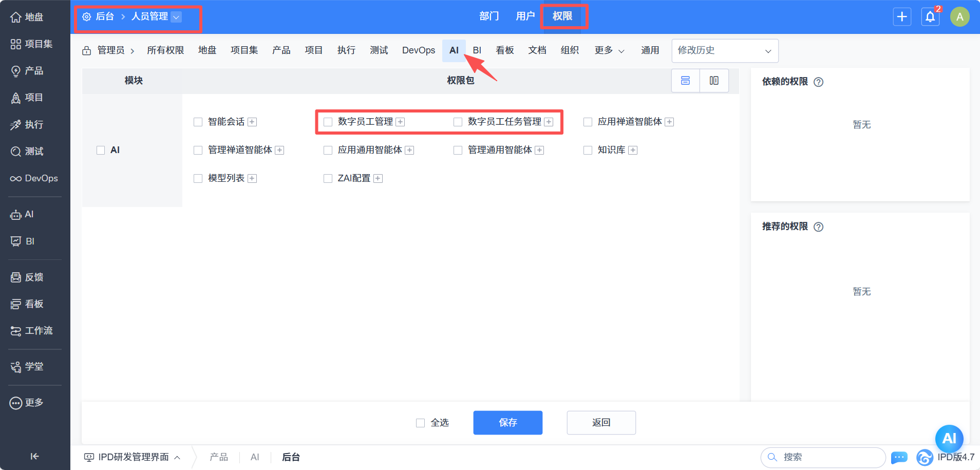Open the chat message icon in footer
This screenshot has height=470, width=980.
click(899, 457)
